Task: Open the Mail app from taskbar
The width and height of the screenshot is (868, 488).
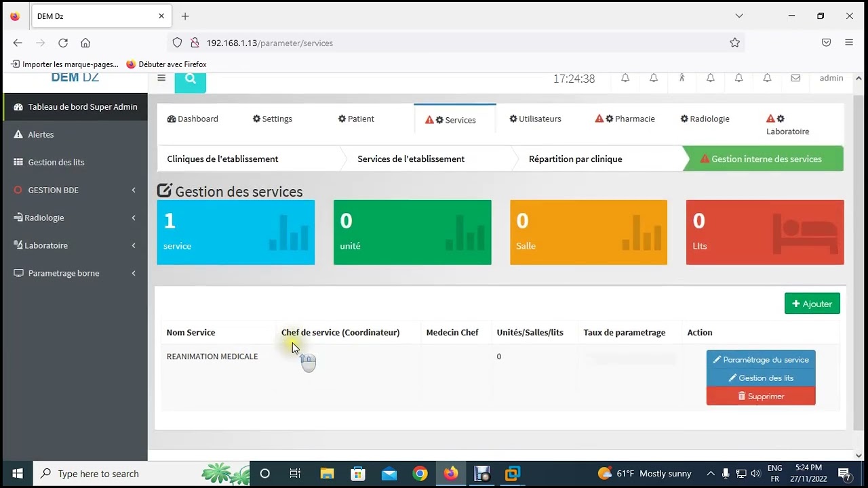Action: tap(389, 473)
